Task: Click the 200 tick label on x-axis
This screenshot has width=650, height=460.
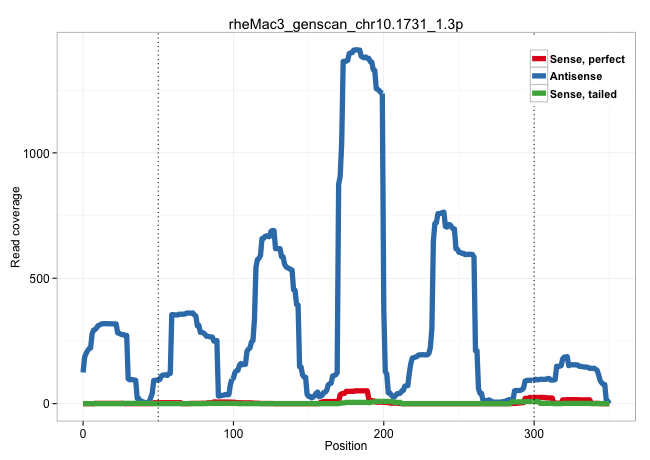Action: point(384,431)
